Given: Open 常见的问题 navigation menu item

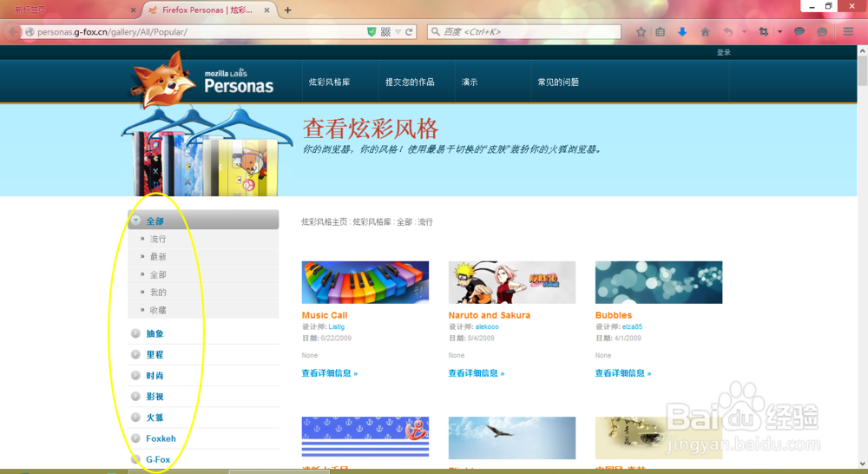Looking at the screenshot, I should pyautogui.click(x=558, y=82).
